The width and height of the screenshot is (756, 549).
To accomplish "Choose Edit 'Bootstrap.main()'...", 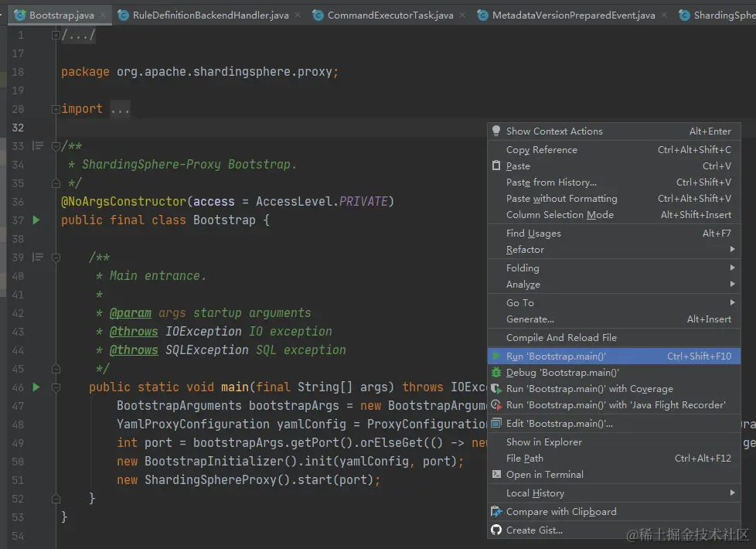I will [614, 423].
